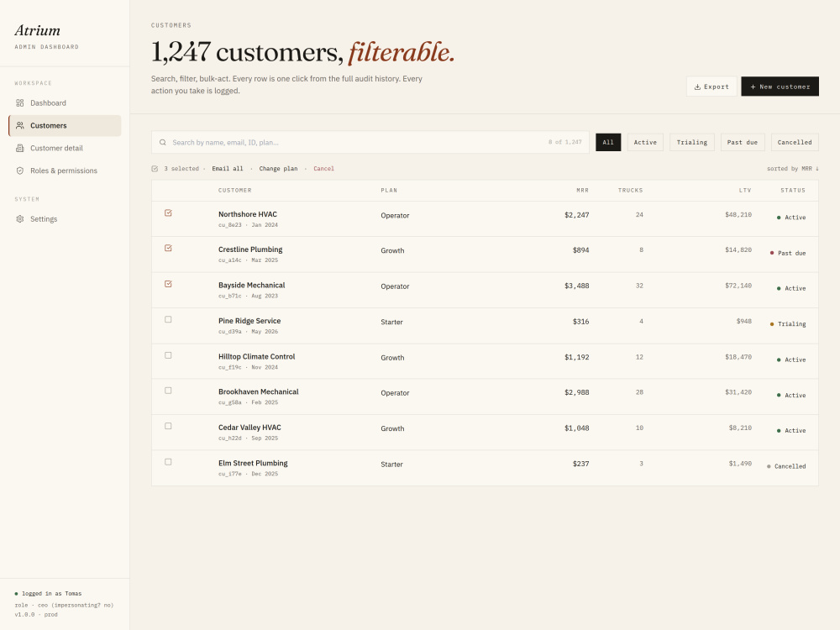Screen dimensions: 840x630
Task: Sort by the Plan column header
Action: [x=389, y=190]
